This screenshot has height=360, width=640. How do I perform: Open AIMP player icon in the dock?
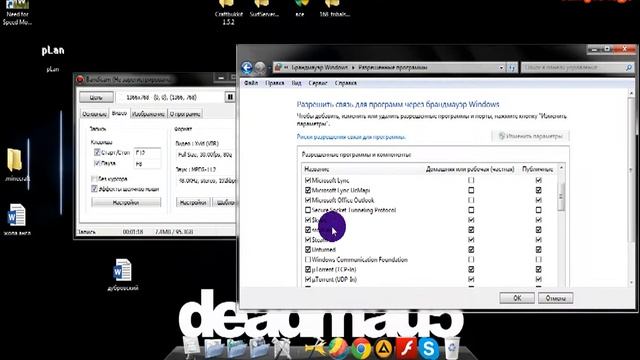pos(384,349)
